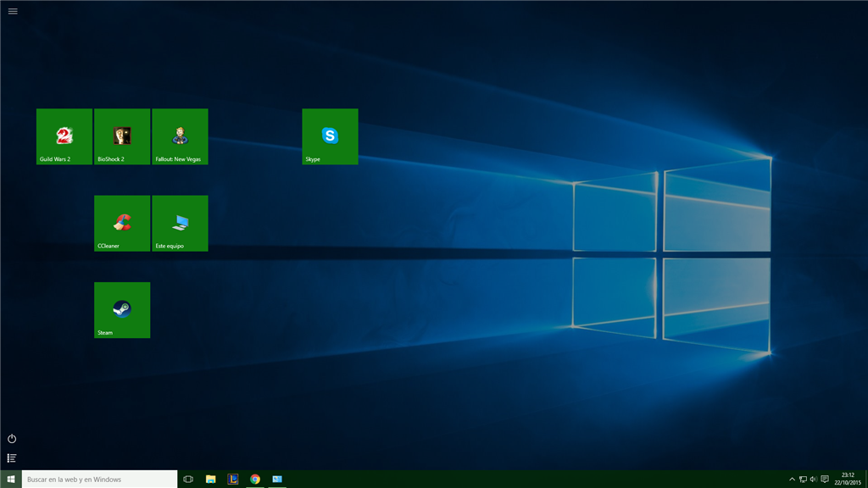Launch BioShock 2 from its tile
The image size is (868, 488).
122,136
